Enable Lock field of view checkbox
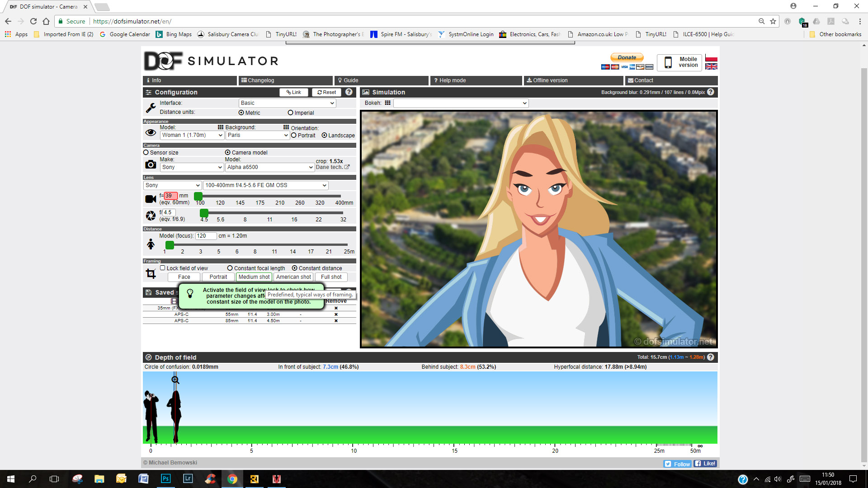This screenshot has width=868, height=488. (x=163, y=268)
